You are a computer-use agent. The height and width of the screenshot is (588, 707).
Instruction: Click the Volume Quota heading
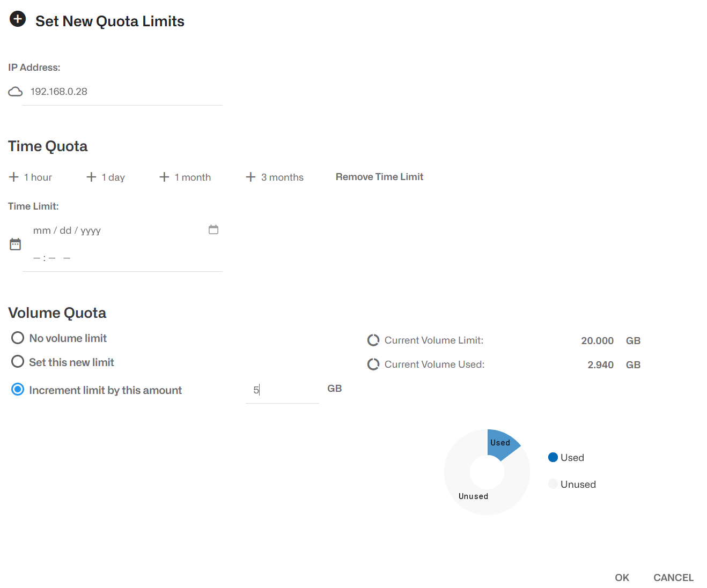click(x=57, y=313)
